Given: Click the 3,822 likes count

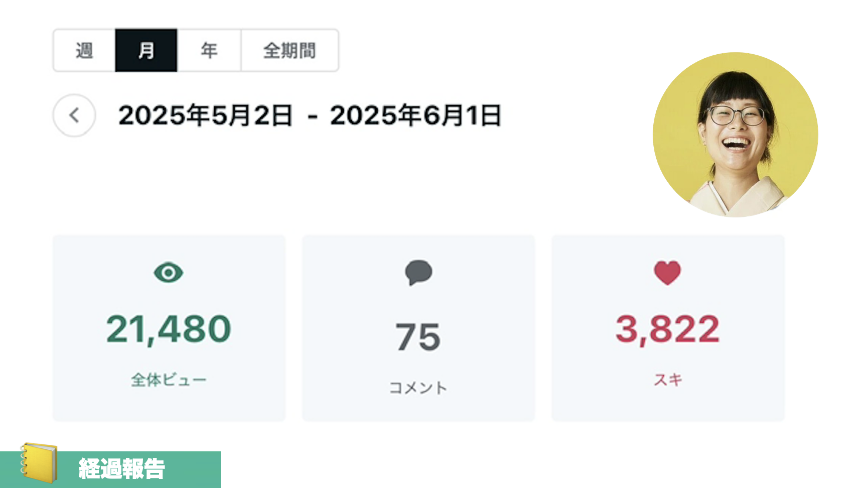Looking at the screenshot, I should click(x=667, y=329).
